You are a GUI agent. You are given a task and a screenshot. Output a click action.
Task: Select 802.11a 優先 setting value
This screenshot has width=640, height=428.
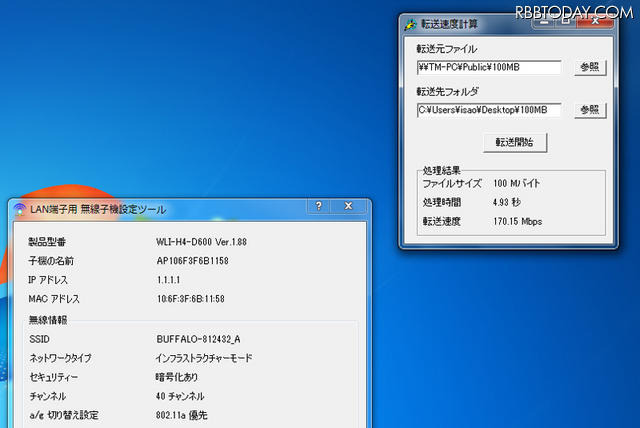click(x=181, y=415)
